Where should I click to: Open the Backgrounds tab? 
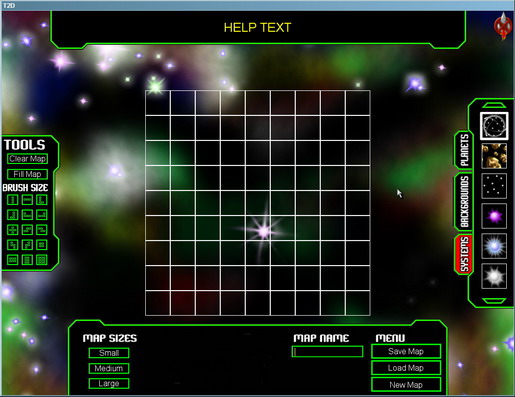click(464, 202)
